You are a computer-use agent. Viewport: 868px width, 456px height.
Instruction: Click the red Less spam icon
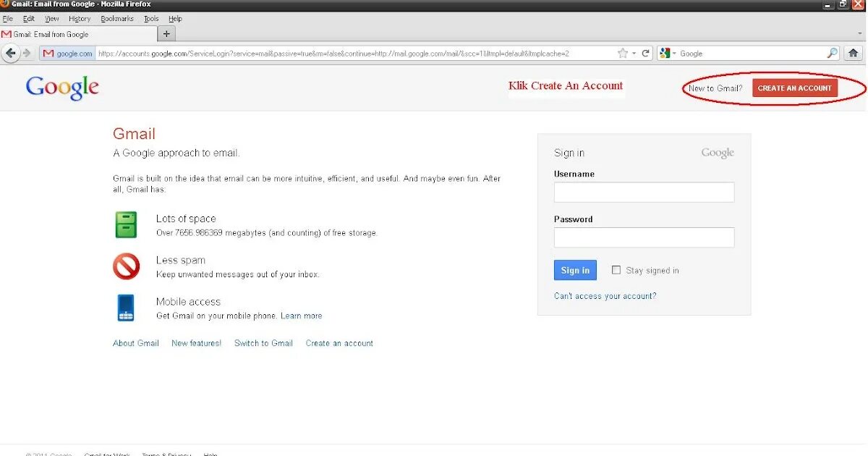click(x=126, y=266)
